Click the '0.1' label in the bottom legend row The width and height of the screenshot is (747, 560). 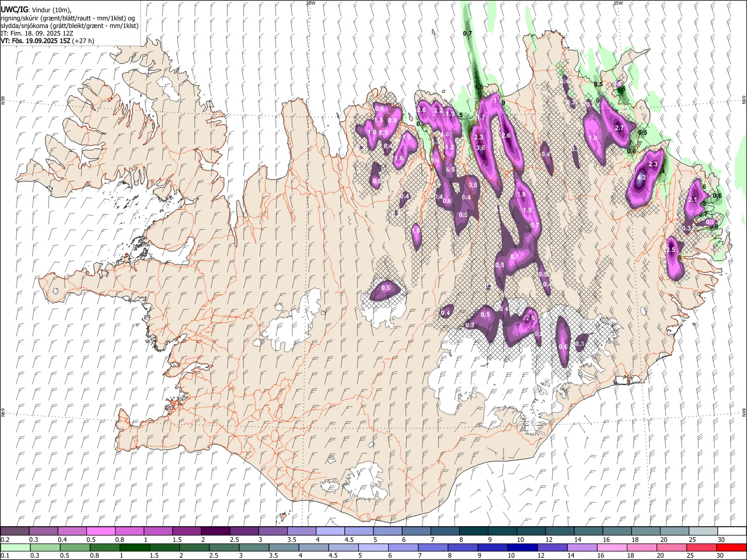[x=5, y=556]
